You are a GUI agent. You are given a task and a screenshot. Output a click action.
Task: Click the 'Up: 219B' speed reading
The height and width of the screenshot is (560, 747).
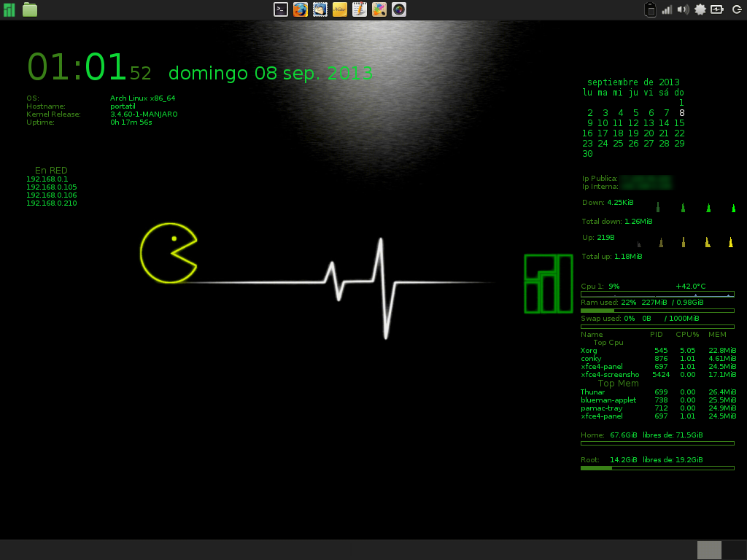pos(598,238)
